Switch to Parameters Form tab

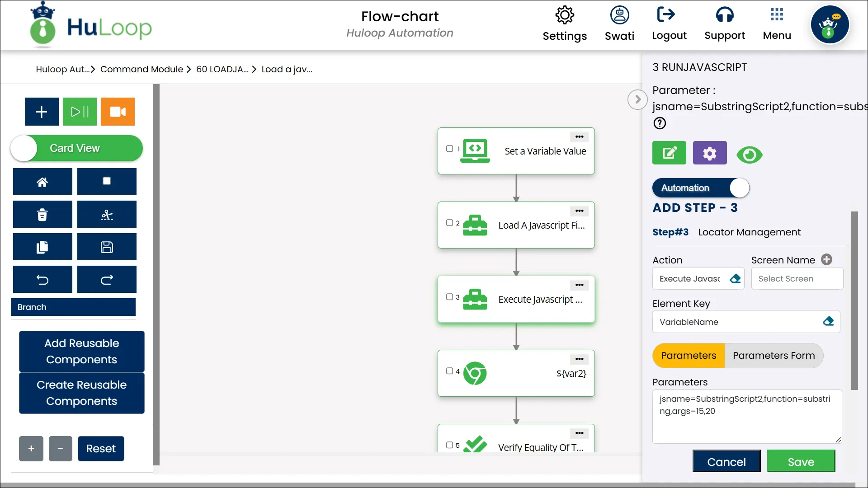(774, 356)
